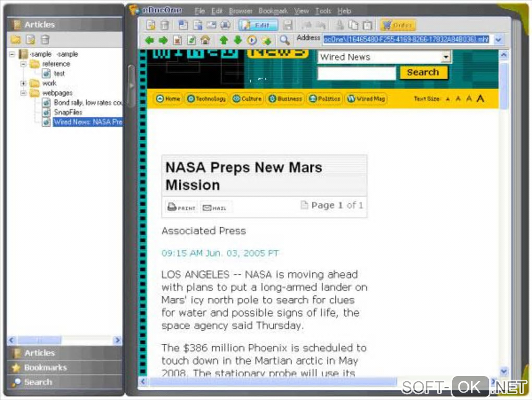
Task: Switch to the Bookmarks tab
Action: point(65,368)
